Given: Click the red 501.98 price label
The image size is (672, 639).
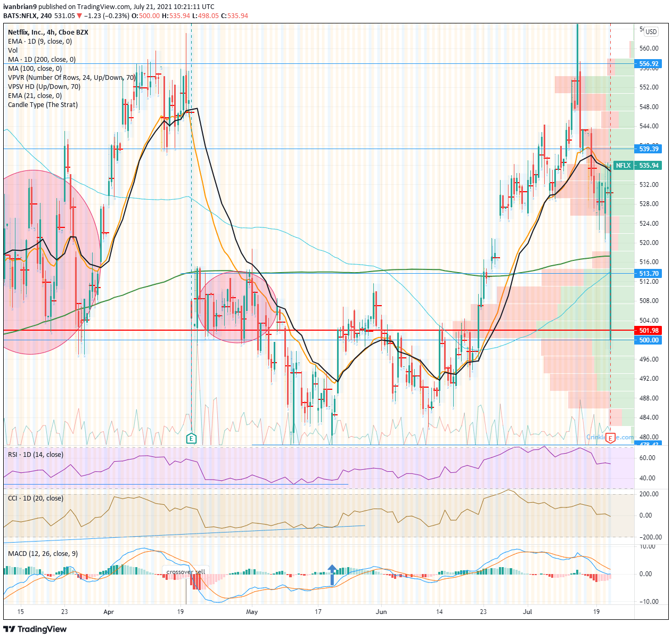Looking at the screenshot, I should click(x=649, y=330).
